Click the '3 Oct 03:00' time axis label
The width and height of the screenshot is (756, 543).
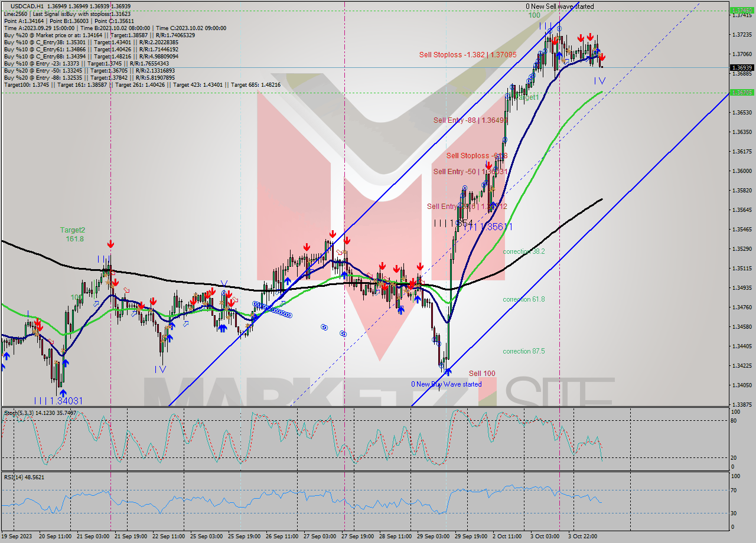545,537
